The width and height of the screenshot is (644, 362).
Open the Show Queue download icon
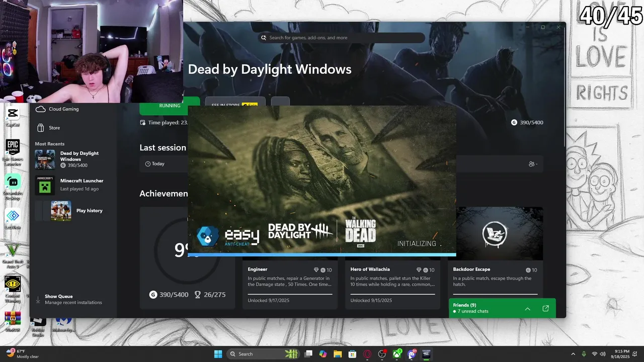point(38,300)
